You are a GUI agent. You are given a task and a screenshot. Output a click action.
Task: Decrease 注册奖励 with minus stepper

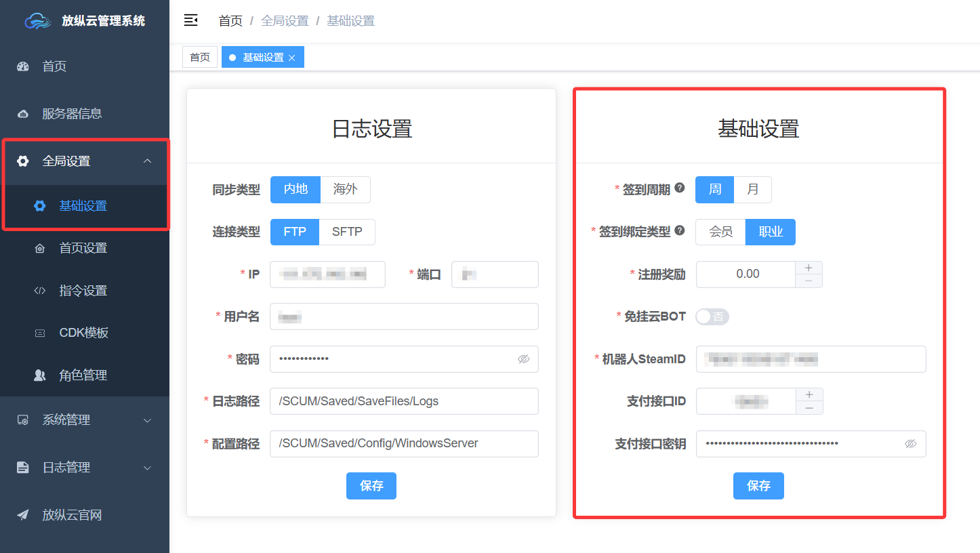809,281
